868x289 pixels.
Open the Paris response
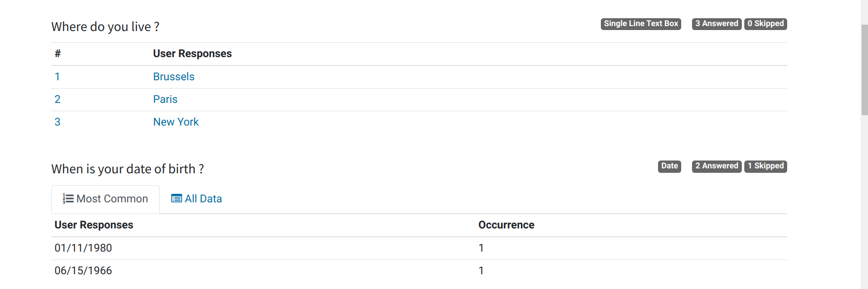click(165, 99)
